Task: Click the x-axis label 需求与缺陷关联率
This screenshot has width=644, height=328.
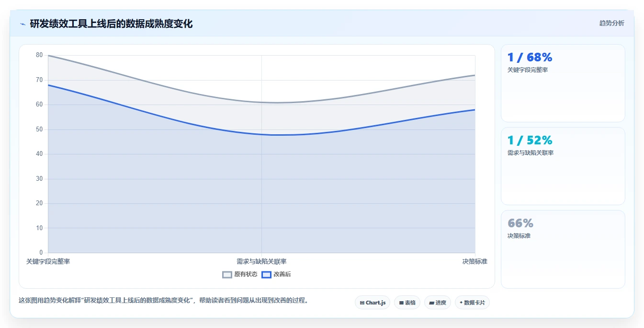Action: pos(261,261)
